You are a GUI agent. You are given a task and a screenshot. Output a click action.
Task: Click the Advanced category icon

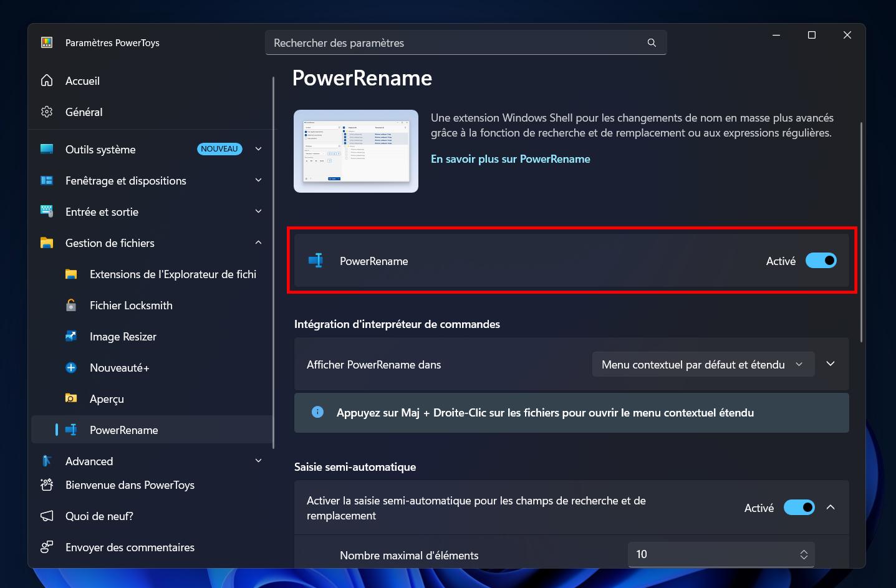[47, 461]
